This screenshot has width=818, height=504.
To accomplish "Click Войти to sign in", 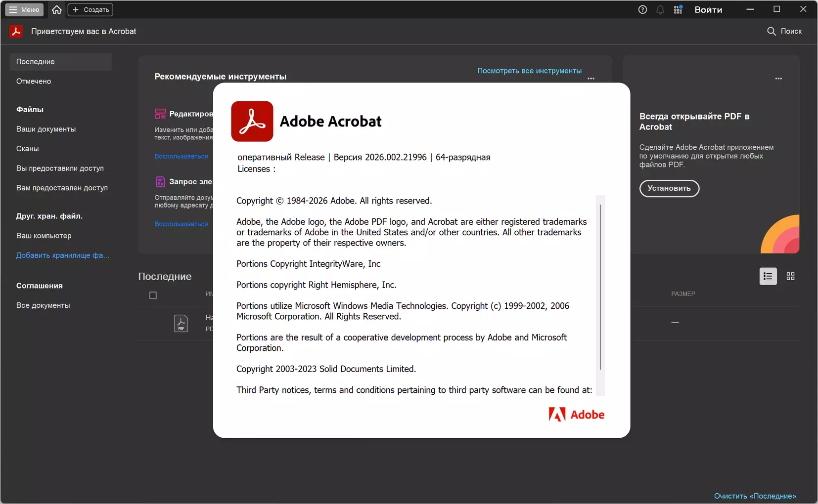I will coord(708,10).
